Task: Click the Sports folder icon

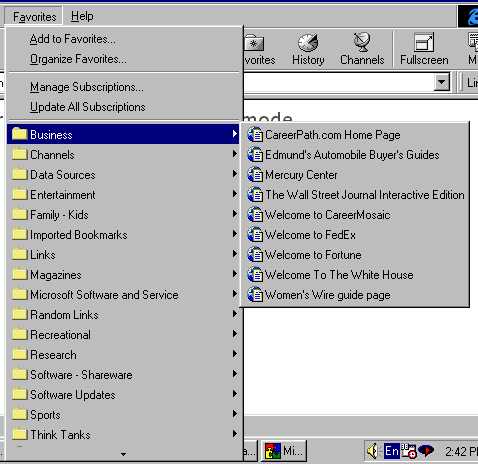Action: tap(19, 414)
